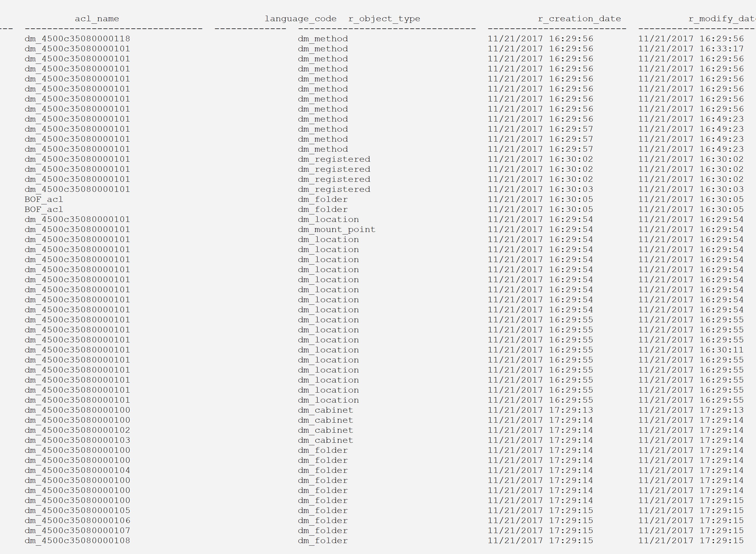756x554 pixels.
Task: Click the r_creation_date column header
Action: click(x=579, y=19)
